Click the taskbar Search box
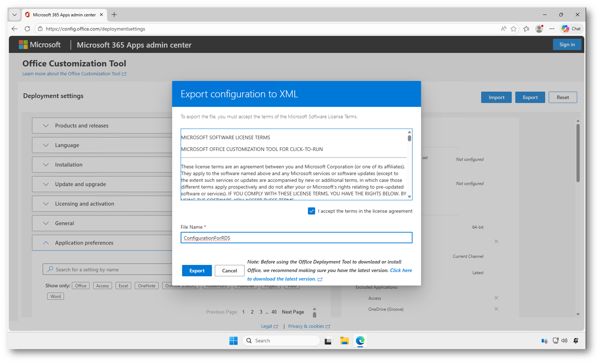Image resolution: width=601 pixels, height=364 pixels. [x=281, y=341]
